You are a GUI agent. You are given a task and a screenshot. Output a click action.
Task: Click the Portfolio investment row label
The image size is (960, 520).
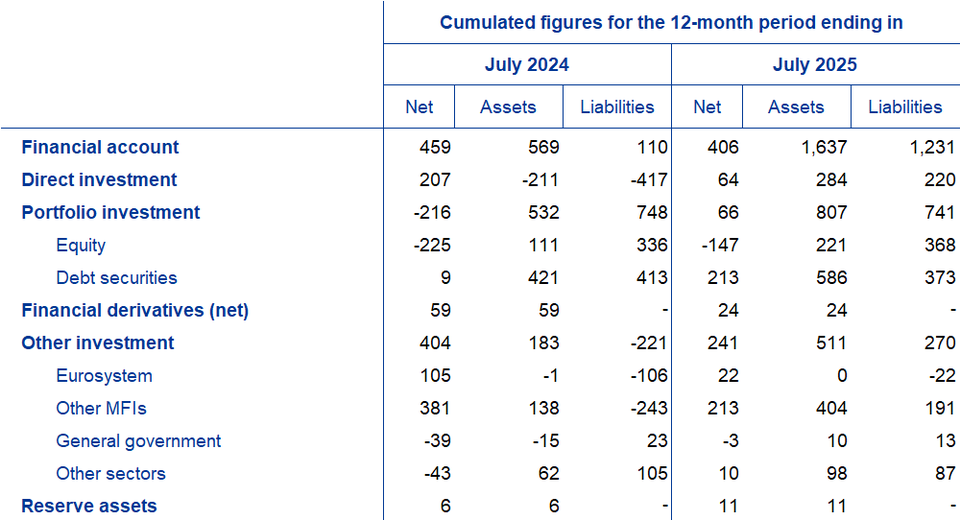click(x=111, y=212)
